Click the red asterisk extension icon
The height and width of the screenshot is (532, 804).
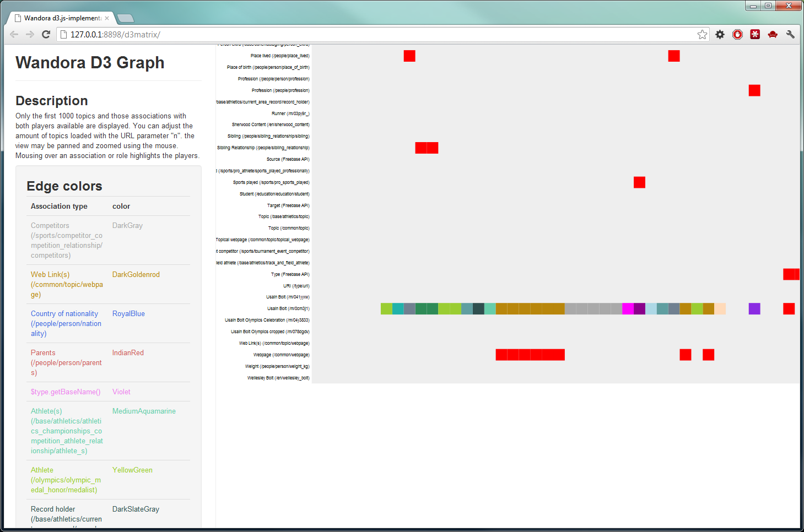pos(755,35)
